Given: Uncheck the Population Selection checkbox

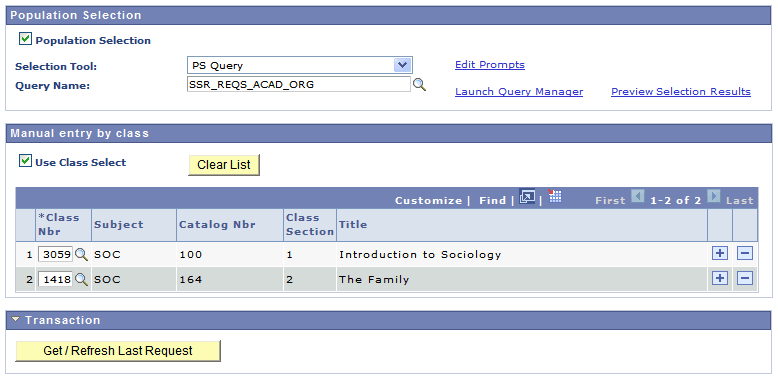Looking at the screenshot, I should tap(25, 39).
